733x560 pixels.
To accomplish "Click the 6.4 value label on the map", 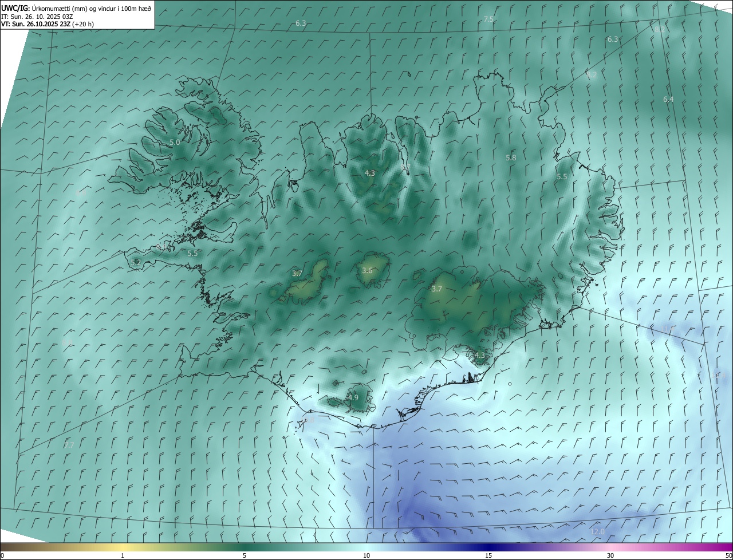I will tap(668, 100).
